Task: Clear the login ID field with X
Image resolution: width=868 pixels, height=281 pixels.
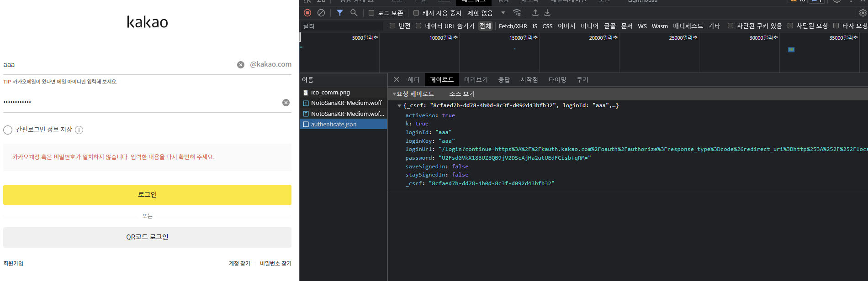Action: click(x=241, y=65)
